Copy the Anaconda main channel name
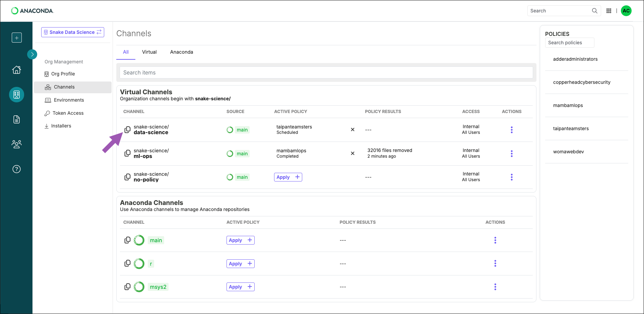 click(127, 240)
